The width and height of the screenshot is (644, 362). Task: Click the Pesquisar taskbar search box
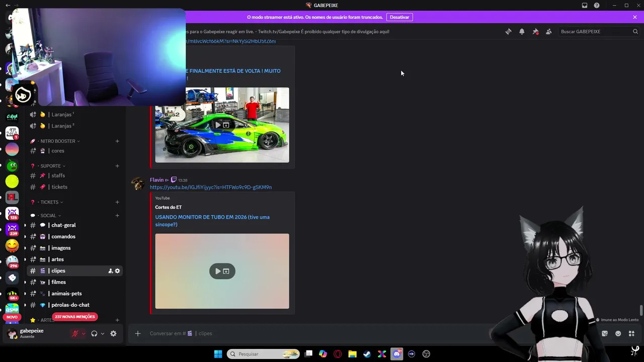point(263,354)
